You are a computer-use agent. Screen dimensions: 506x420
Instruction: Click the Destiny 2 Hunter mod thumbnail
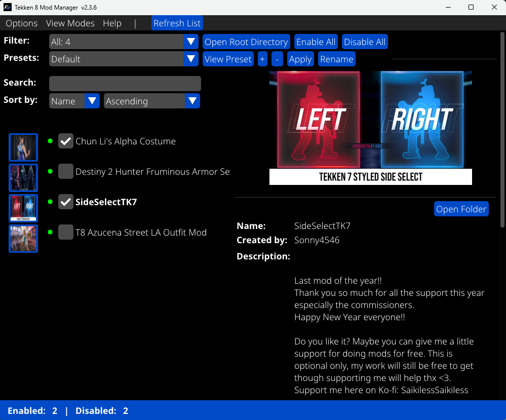click(x=23, y=177)
